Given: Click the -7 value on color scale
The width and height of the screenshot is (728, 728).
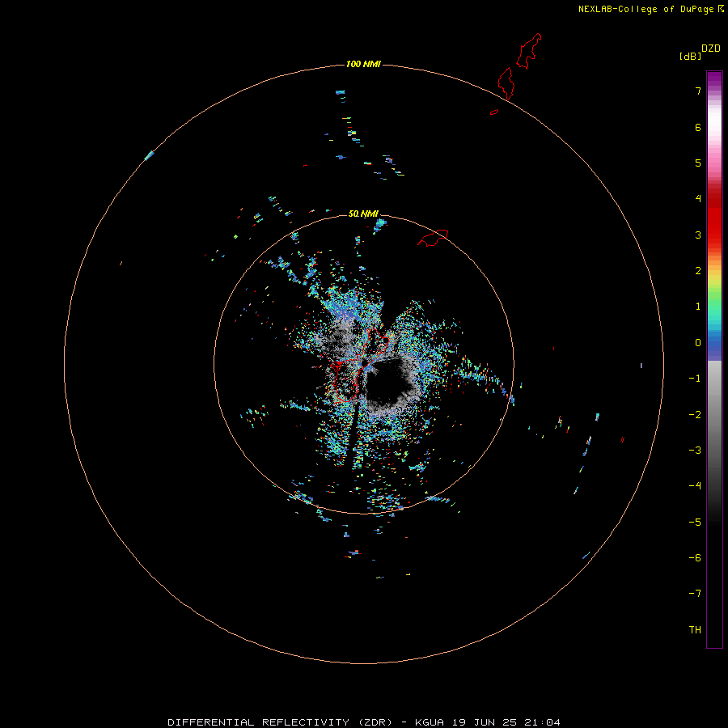Looking at the screenshot, I should (x=695, y=594).
